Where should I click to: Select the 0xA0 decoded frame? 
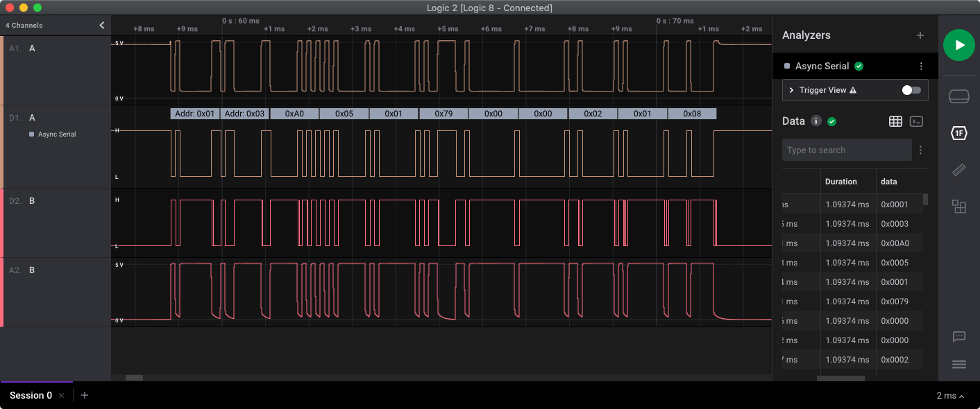pyautogui.click(x=294, y=114)
